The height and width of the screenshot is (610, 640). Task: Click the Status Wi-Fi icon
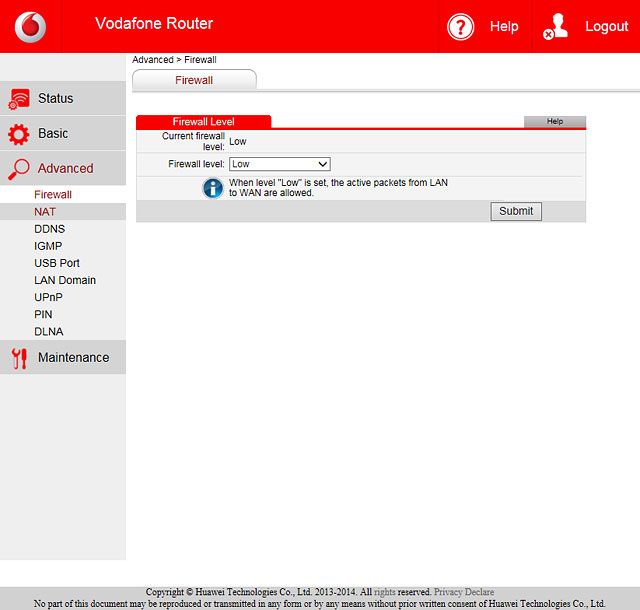(18, 99)
